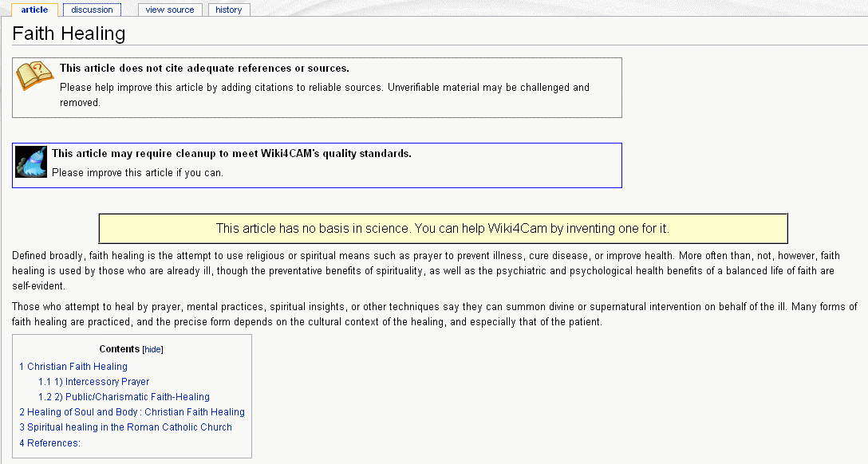
Task: Open the view source tab
Action: pos(170,10)
